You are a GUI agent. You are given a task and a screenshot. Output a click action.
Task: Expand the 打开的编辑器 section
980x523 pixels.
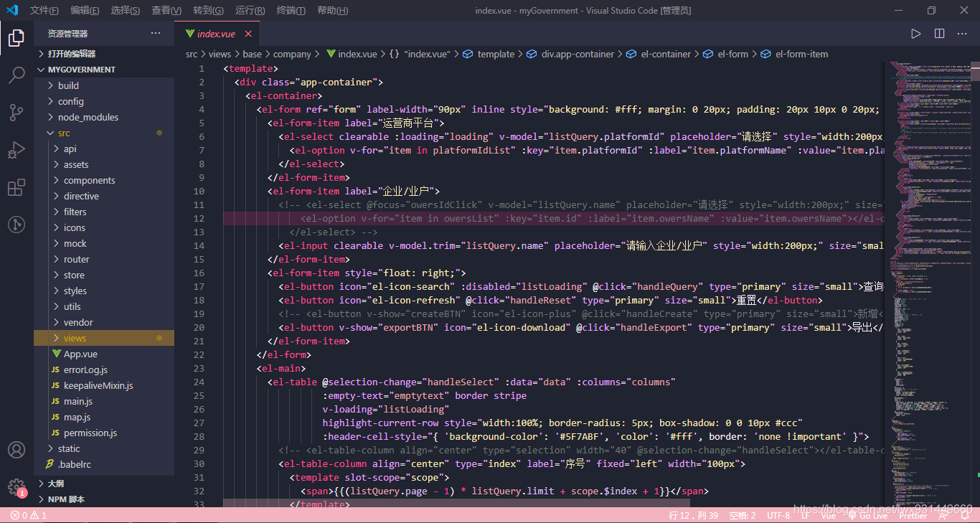point(104,54)
